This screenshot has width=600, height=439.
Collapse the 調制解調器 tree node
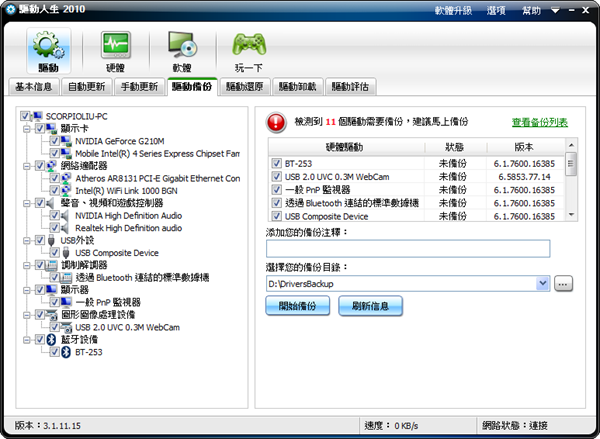(26, 265)
